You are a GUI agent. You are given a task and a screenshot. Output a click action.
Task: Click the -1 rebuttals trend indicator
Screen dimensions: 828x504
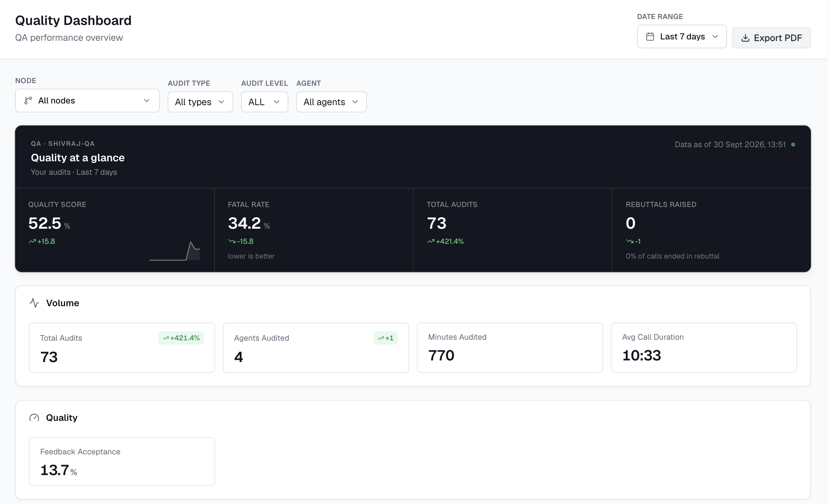(x=633, y=241)
